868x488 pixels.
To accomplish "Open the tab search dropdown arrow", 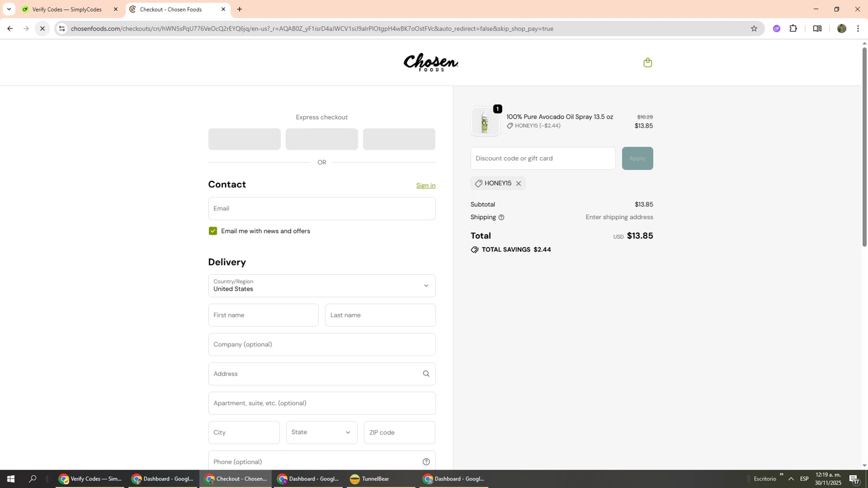I will (x=9, y=9).
